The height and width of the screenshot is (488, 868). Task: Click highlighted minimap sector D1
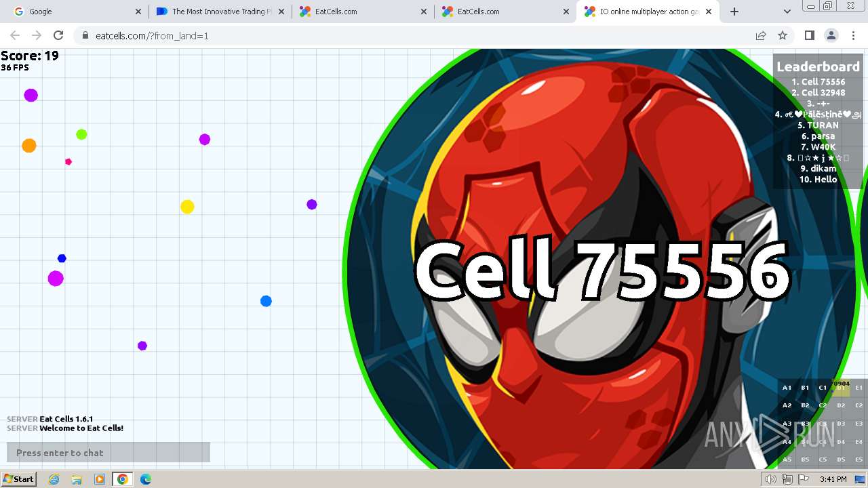[x=841, y=388]
